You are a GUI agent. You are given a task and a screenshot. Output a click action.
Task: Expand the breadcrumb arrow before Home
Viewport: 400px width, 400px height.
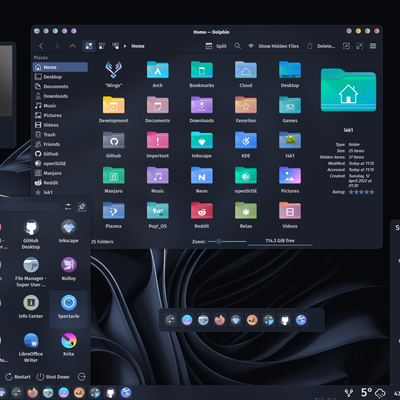[125, 46]
